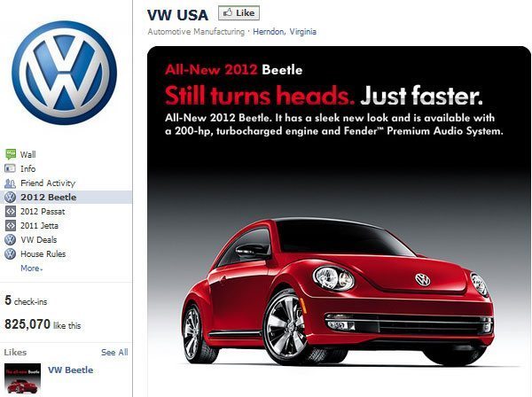Click the VW icon beside 2012 Beetle
This screenshot has width=532, height=397.
click(x=10, y=198)
